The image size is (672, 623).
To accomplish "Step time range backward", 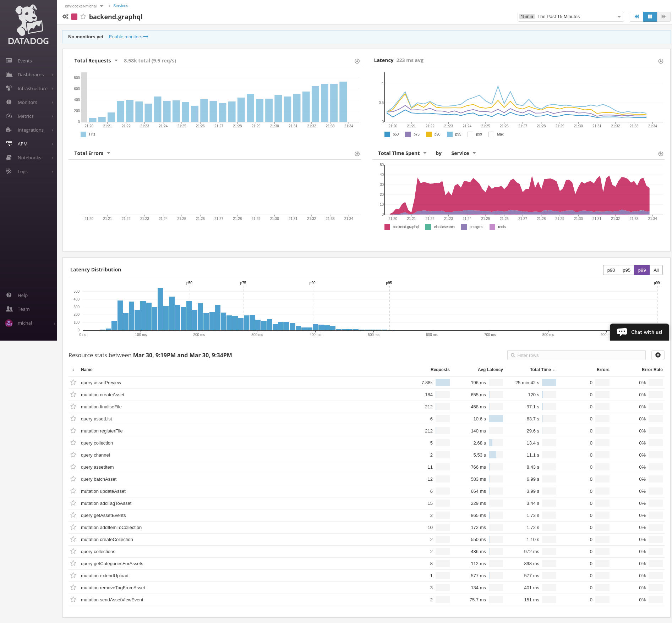I will 637,17.
